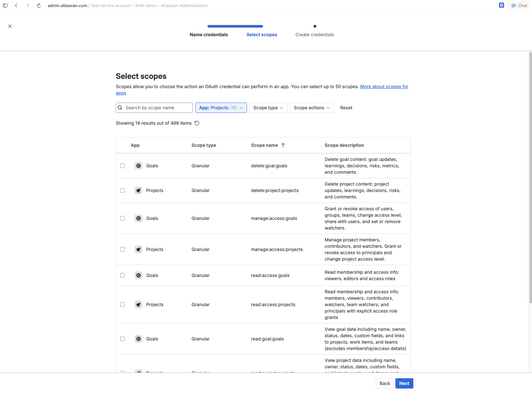Click the refresh results icon beside item count
The image size is (532, 393).
pos(197,123)
